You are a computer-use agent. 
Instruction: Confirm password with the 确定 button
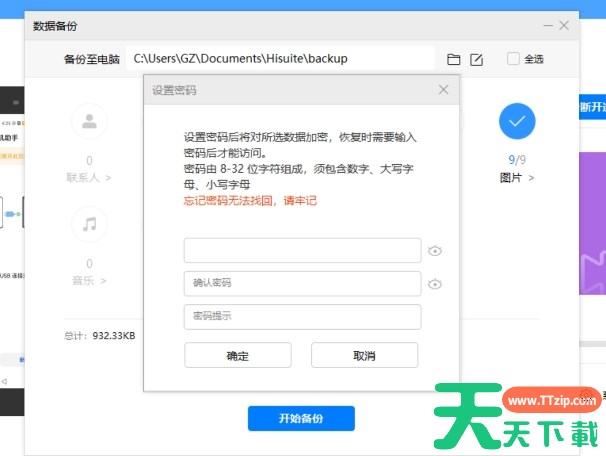click(238, 355)
